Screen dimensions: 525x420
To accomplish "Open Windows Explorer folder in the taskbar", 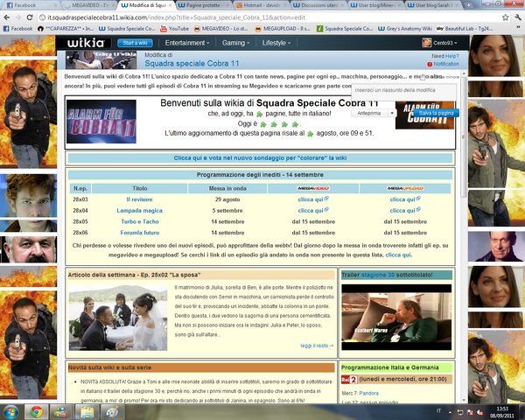I will pyautogui.click(x=87, y=411).
